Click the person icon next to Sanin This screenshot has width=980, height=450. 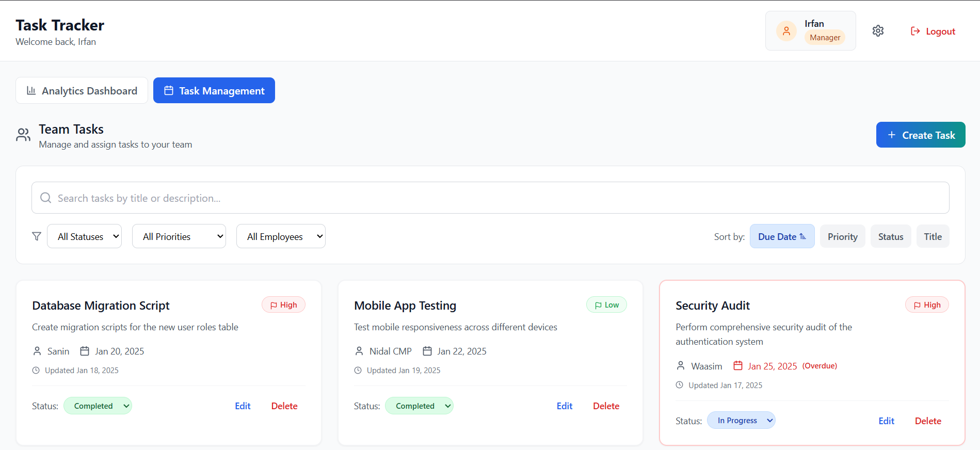37,351
